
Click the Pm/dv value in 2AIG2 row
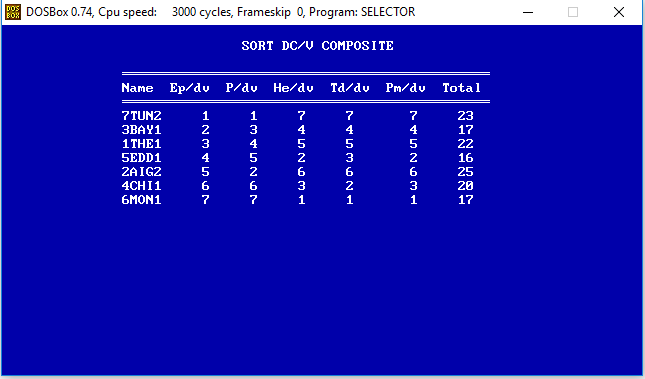(413, 172)
